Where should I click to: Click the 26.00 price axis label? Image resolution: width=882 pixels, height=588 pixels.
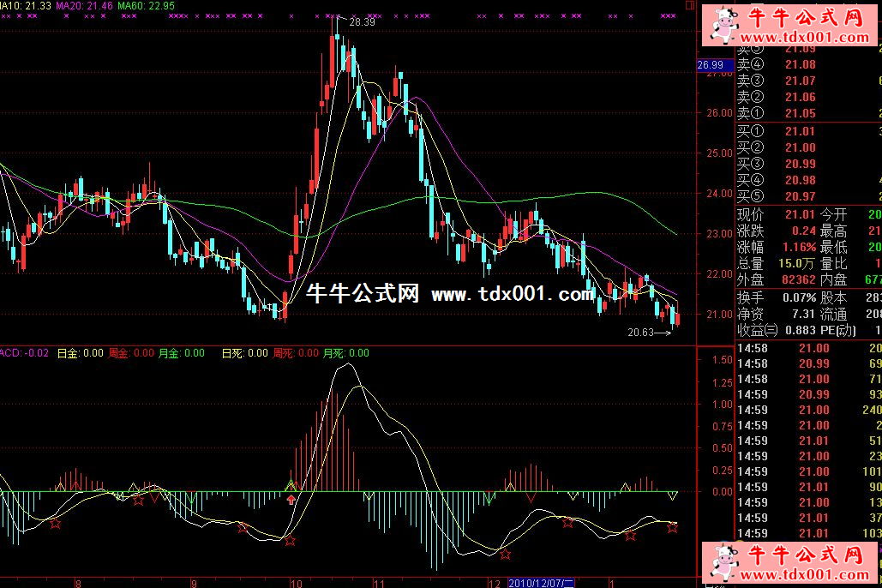(719, 113)
